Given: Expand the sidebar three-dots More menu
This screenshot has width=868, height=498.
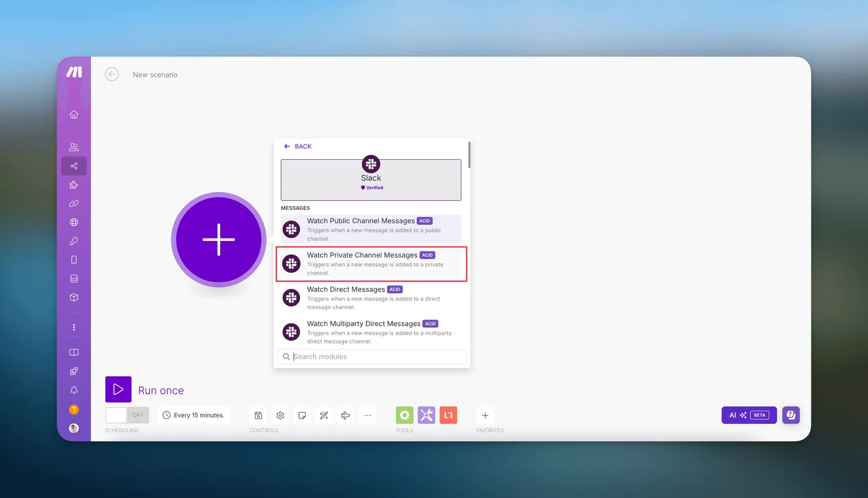Looking at the screenshot, I should tap(74, 327).
